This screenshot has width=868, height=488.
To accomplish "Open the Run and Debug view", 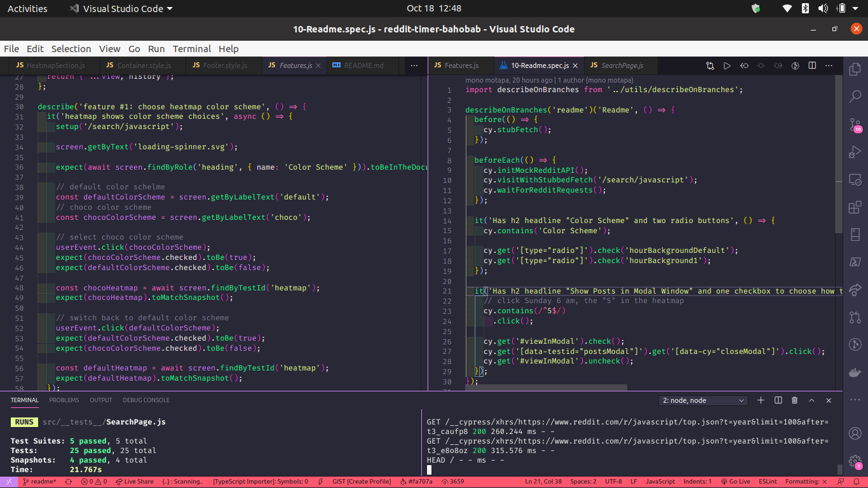I will (x=855, y=152).
